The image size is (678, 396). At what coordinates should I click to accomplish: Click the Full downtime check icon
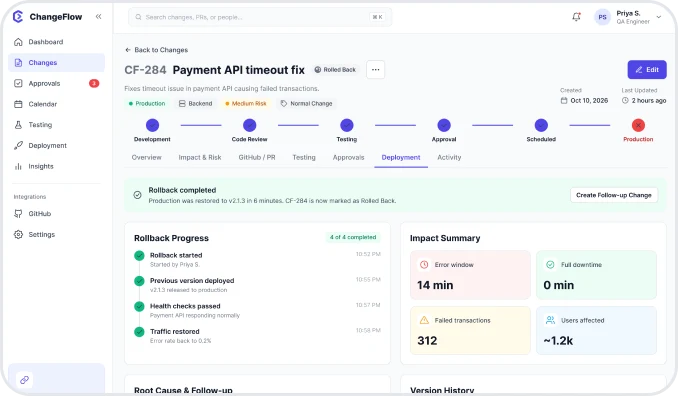point(550,265)
